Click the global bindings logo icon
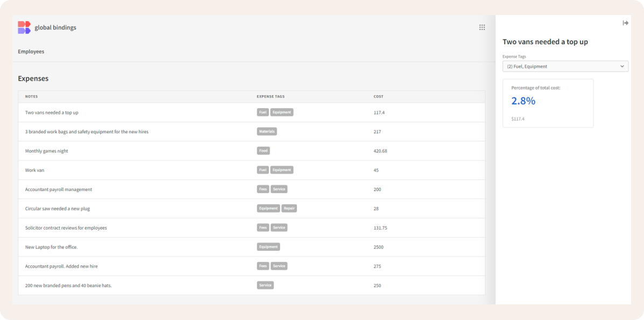644x320 pixels. [x=24, y=27]
